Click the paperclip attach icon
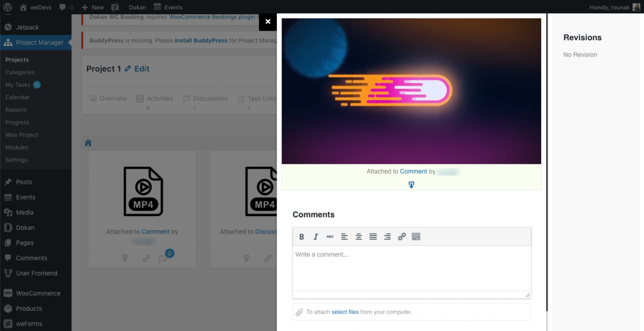The width and height of the screenshot is (644, 331). (299, 312)
